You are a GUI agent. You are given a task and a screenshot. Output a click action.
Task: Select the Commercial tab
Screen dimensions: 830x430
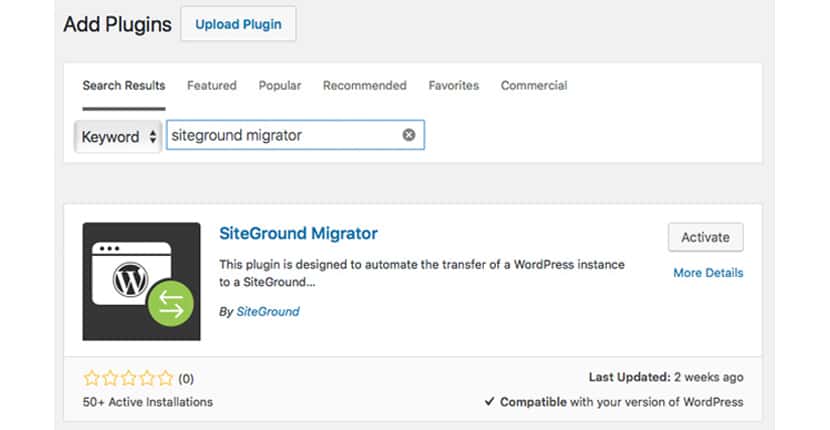[x=534, y=85]
